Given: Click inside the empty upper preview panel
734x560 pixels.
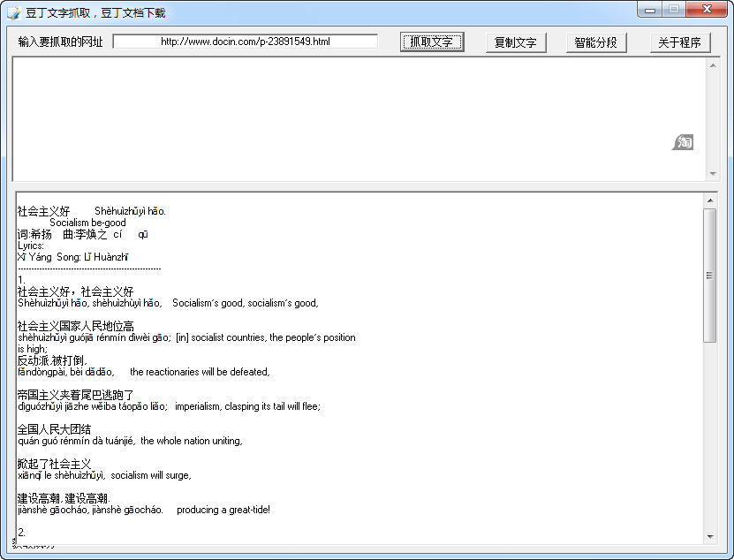Looking at the screenshot, I should tap(353, 115).
